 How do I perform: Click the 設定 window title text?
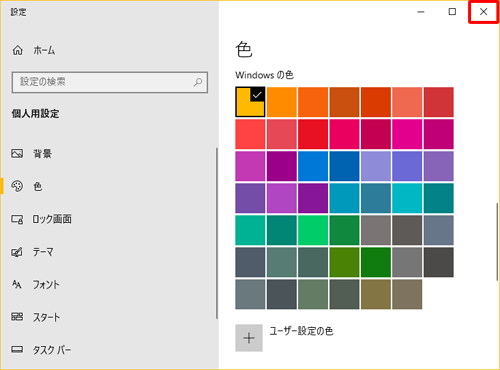pos(18,12)
